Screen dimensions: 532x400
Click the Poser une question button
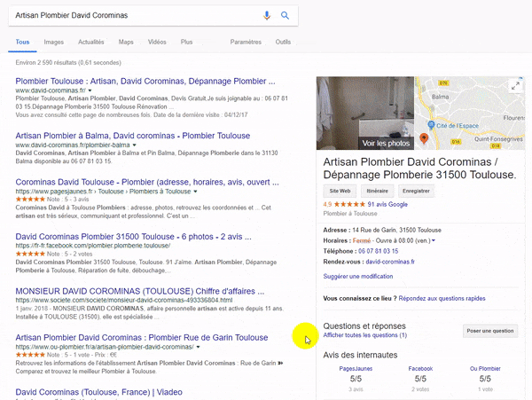coord(490,331)
